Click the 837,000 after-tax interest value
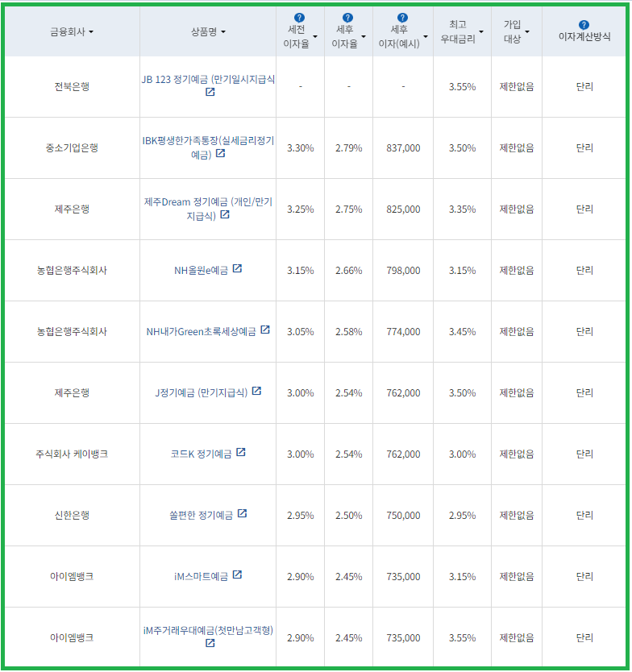The width and height of the screenshot is (632, 672). 403,148
